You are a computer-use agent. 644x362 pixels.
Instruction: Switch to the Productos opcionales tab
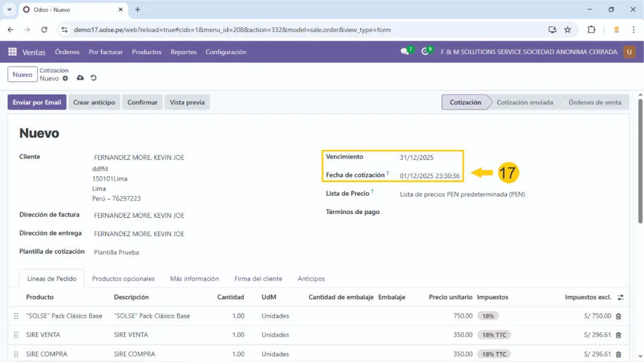pyautogui.click(x=123, y=278)
